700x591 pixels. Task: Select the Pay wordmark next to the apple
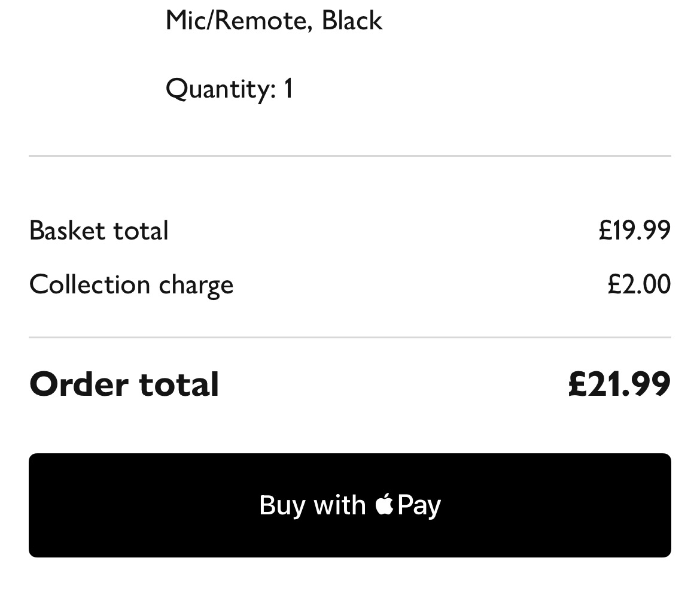coord(421,505)
